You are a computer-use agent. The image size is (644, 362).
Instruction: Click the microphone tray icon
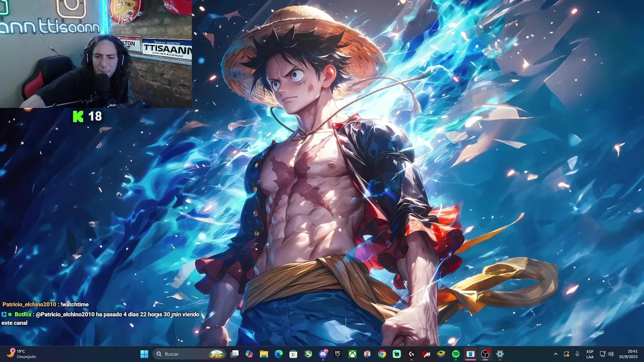coord(577,354)
